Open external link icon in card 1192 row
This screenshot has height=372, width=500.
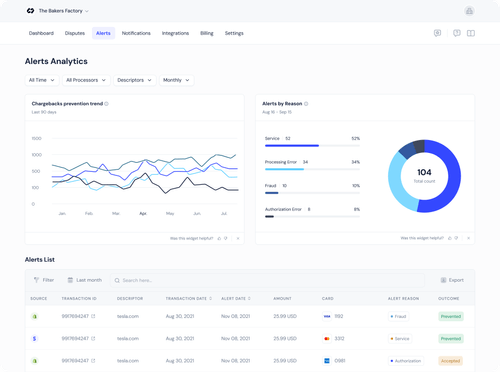93,316
